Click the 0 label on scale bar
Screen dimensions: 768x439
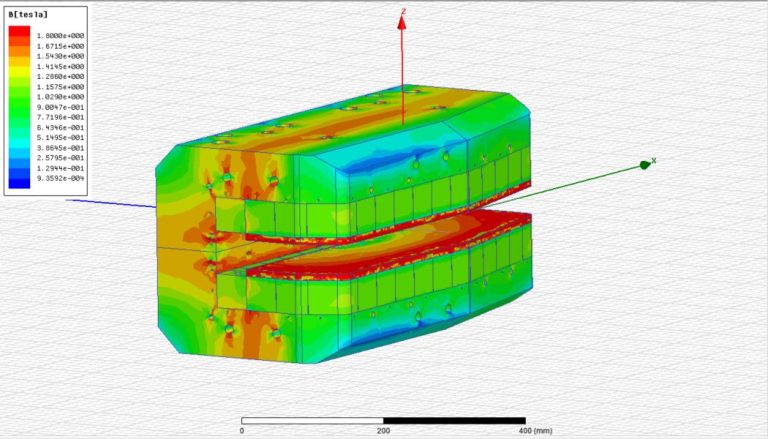pyautogui.click(x=242, y=431)
